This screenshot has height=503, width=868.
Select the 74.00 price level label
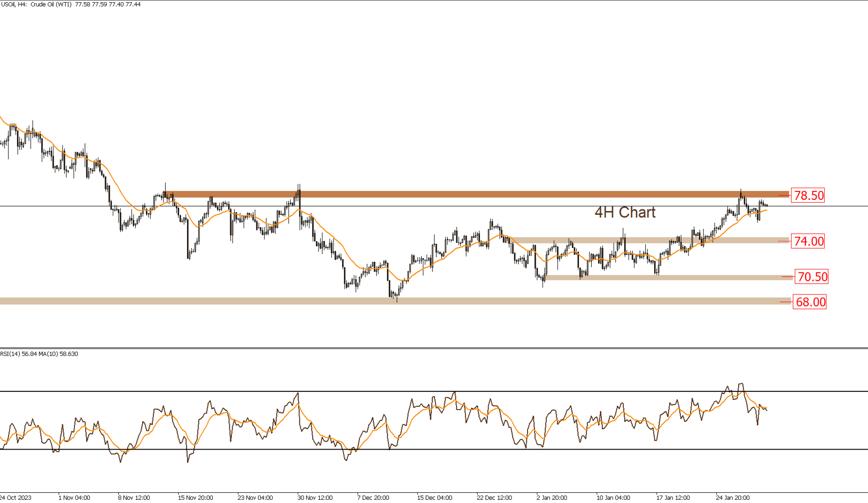pos(808,242)
